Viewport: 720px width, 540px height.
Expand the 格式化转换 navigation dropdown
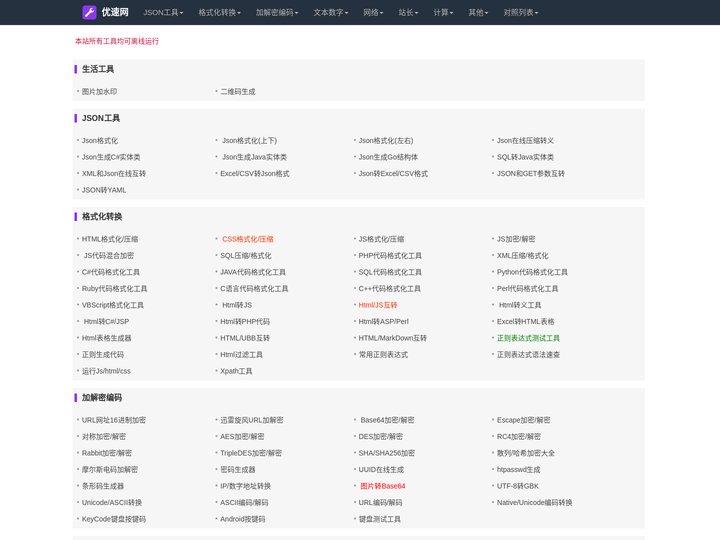click(x=219, y=12)
